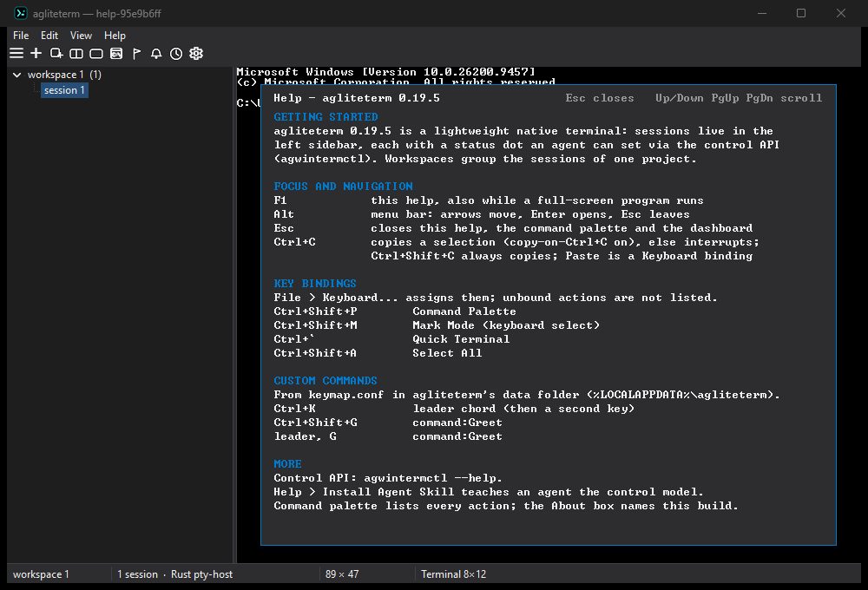This screenshot has height=590, width=868.
Task: Click the 'FOCUS AND NAVIGATION' heading
Action: pos(343,186)
